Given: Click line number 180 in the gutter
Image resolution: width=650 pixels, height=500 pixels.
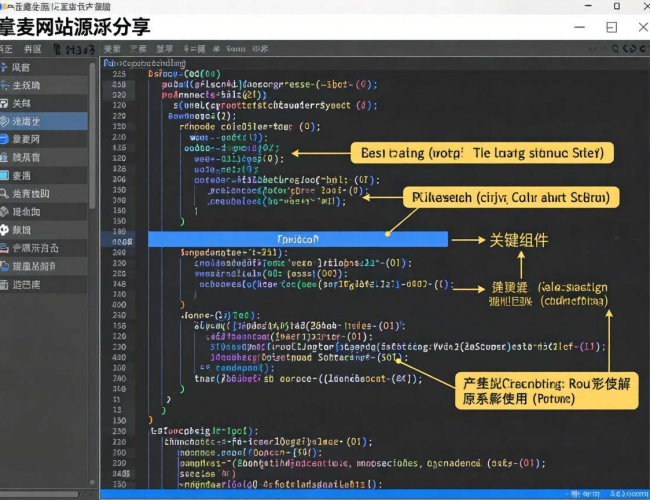Looking at the screenshot, I should [122, 241].
